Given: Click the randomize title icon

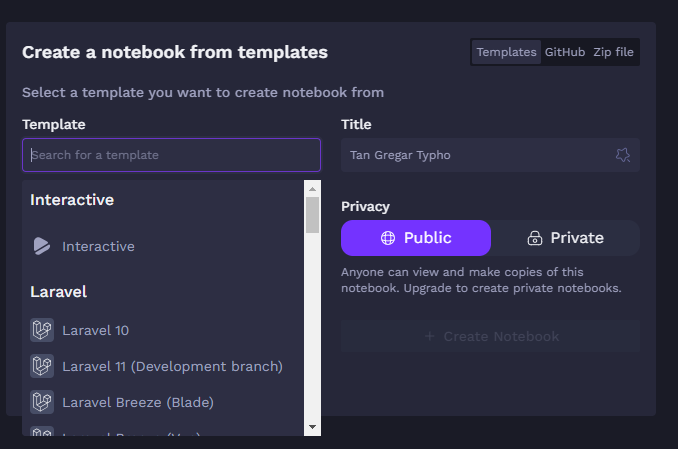Looking at the screenshot, I should pyautogui.click(x=622, y=155).
